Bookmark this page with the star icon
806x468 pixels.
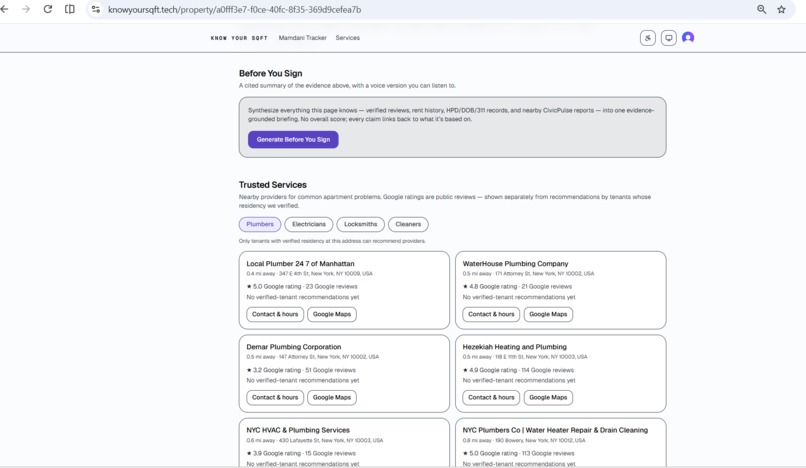781,9
